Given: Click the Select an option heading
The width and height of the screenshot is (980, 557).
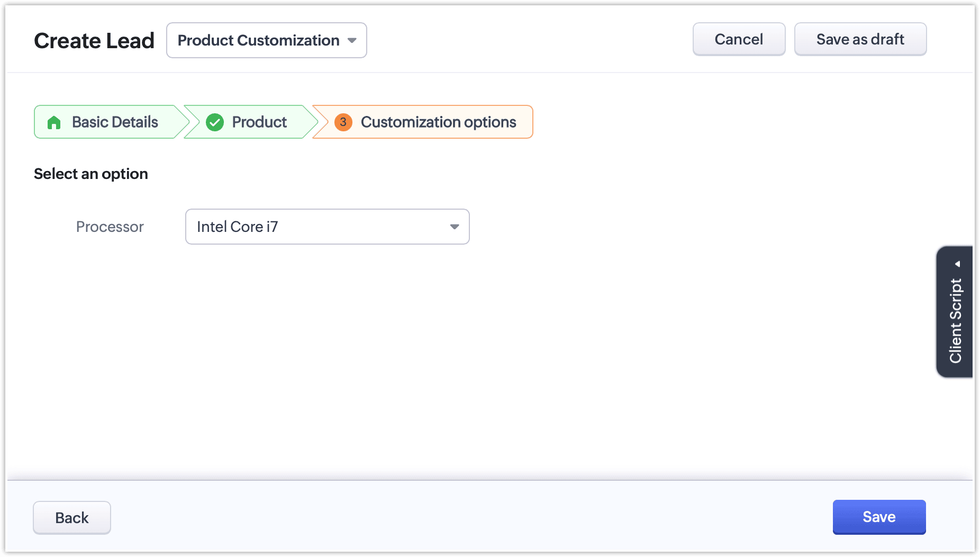Looking at the screenshot, I should pos(91,174).
